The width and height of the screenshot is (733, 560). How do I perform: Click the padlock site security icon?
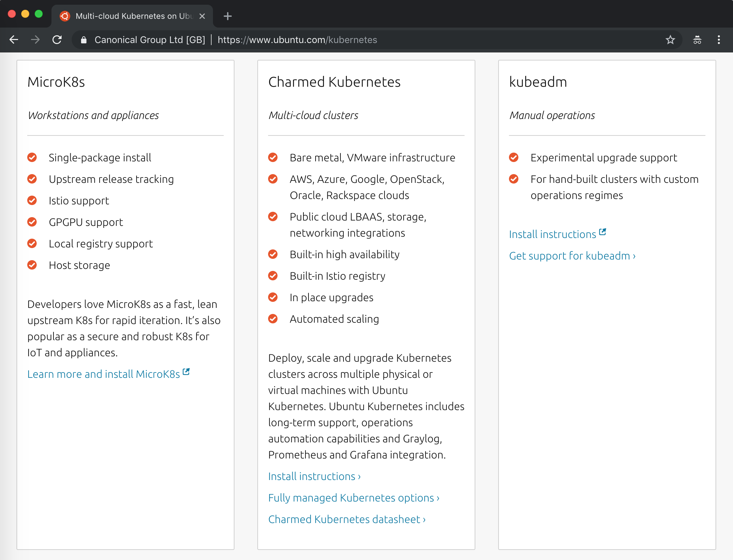click(84, 40)
